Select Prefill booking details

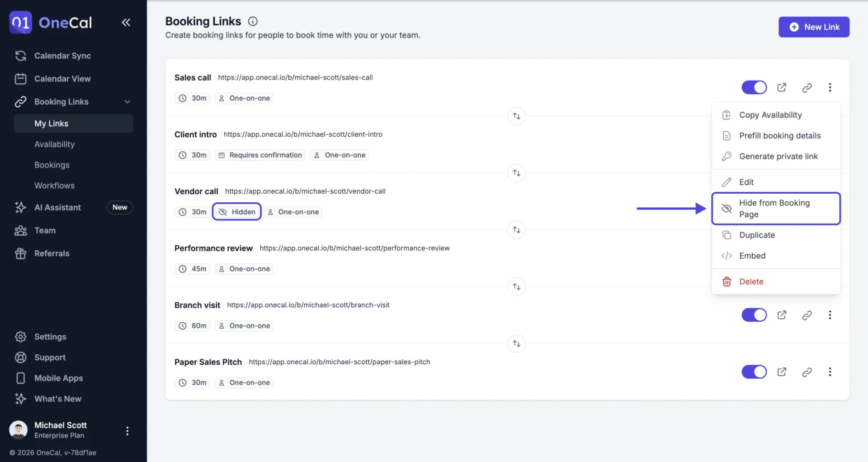[776, 136]
